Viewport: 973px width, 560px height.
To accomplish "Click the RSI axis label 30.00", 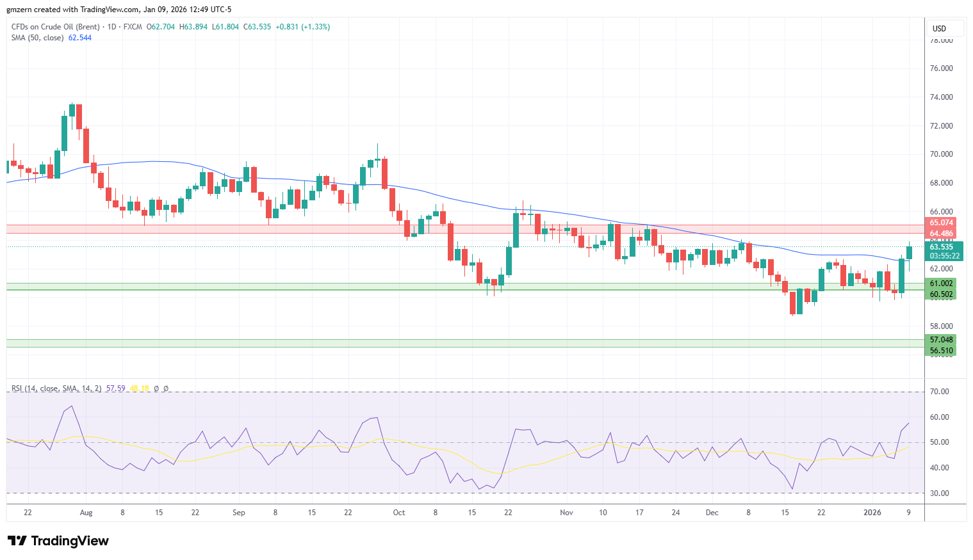I will tap(940, 493).
